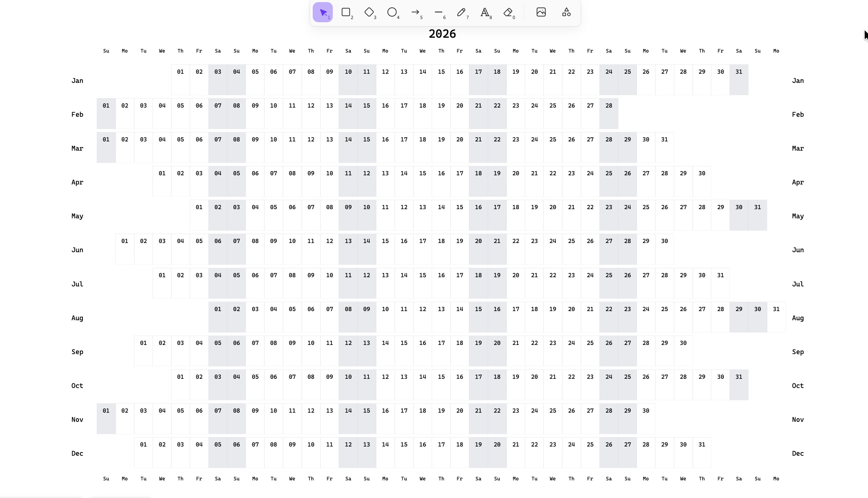This screenshot has height=498, width=868.
Task: Select the Diamond shape tool
Action: (369, 12)
